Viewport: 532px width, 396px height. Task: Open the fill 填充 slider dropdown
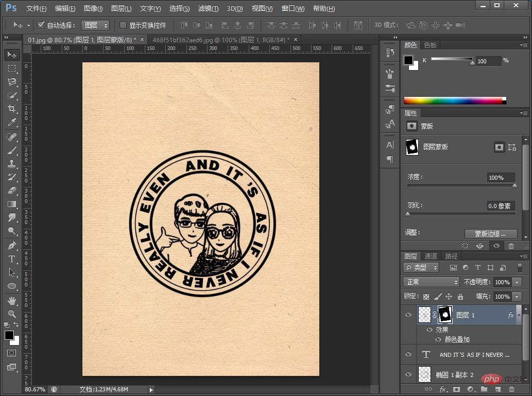click(x=517, y=297)
